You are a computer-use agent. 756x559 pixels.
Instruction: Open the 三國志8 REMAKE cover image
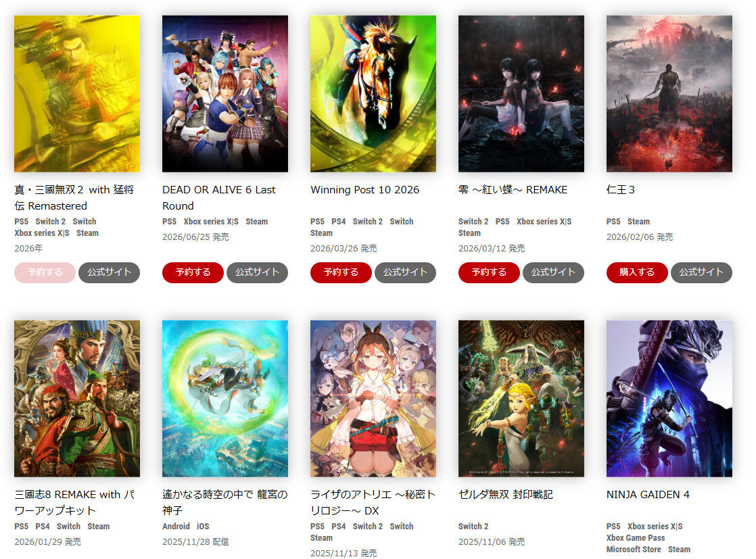77,399
